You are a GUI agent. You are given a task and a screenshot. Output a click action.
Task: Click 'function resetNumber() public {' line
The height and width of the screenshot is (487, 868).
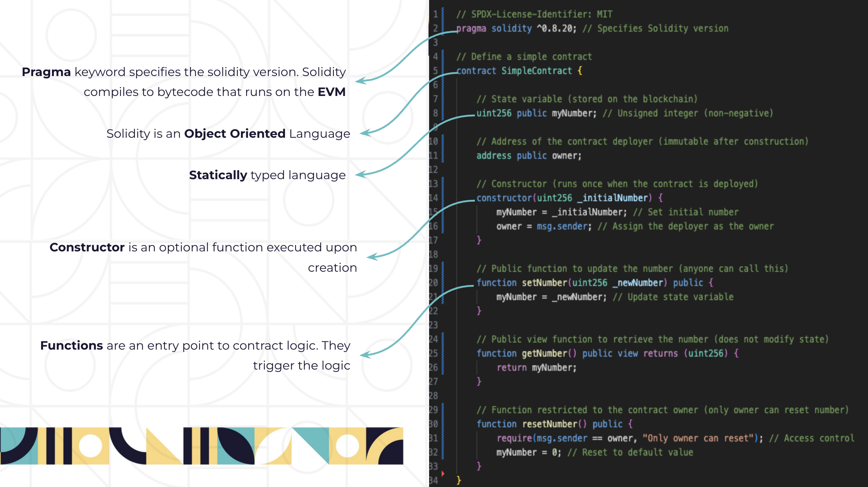[x=554, y=424]
